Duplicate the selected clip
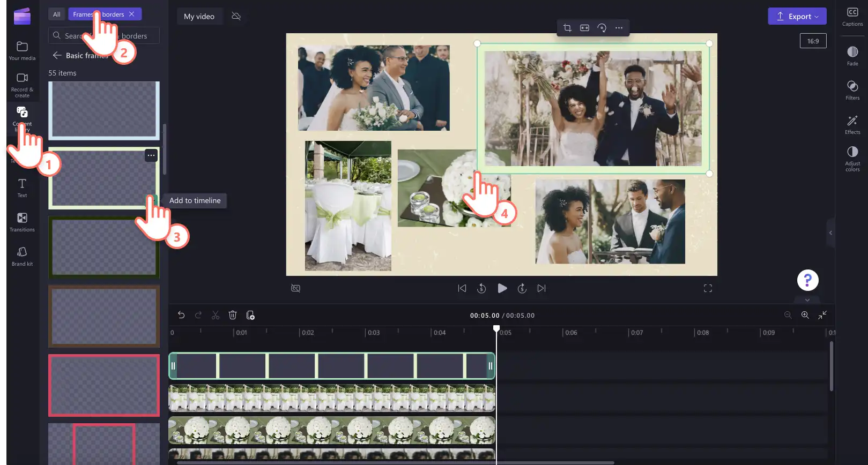 click(250, 315)
